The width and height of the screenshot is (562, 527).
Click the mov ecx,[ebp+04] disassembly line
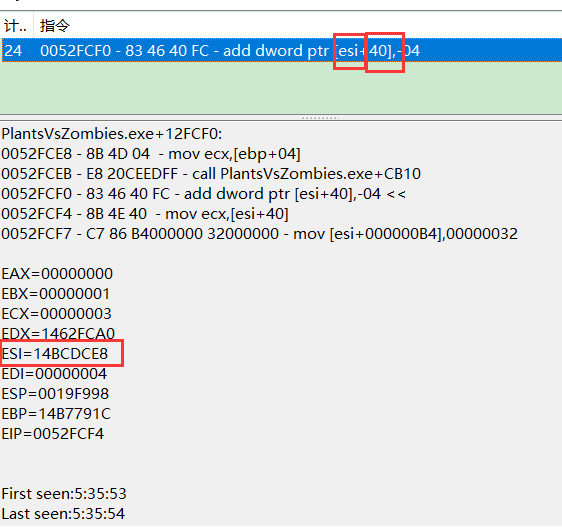(x=151, y=154)
